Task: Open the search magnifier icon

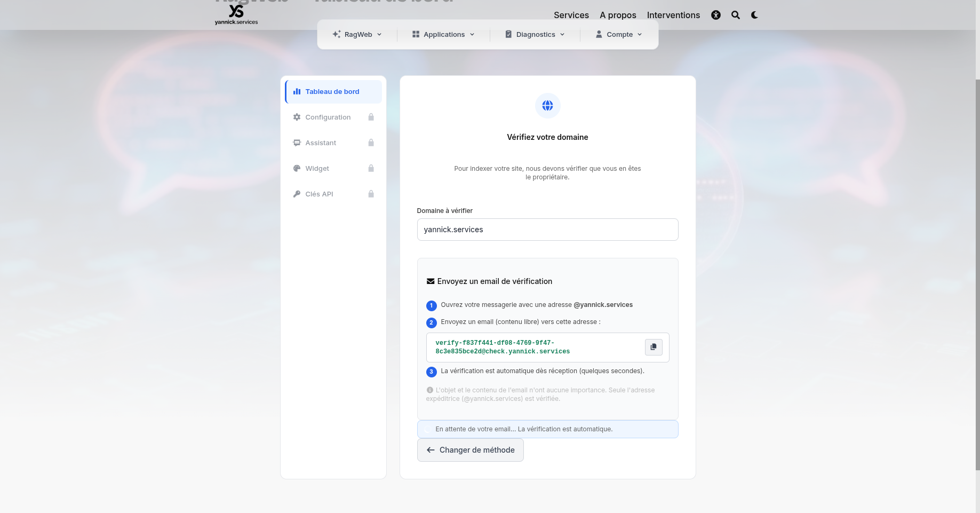Action: click(736, 15)
